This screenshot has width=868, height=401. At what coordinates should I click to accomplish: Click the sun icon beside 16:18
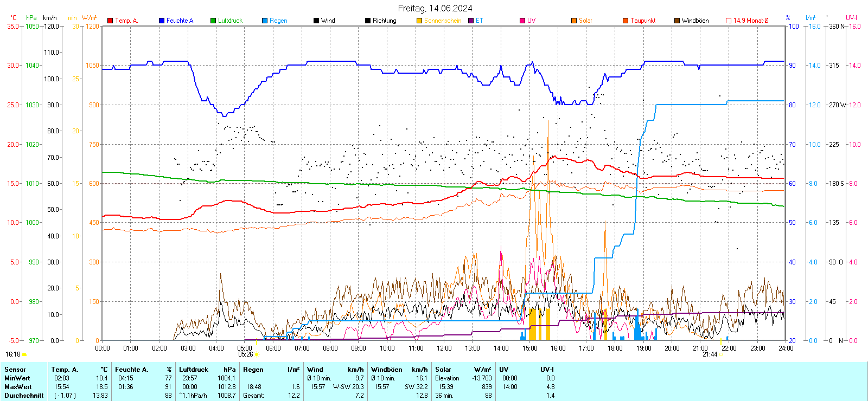24,354
